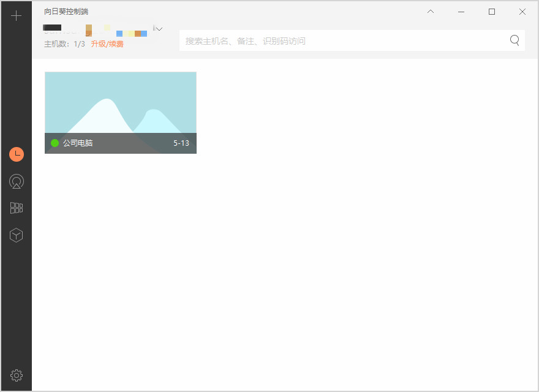
Task: Click the 向日葵控制端 window title
Action: click(x=66, y=12)
